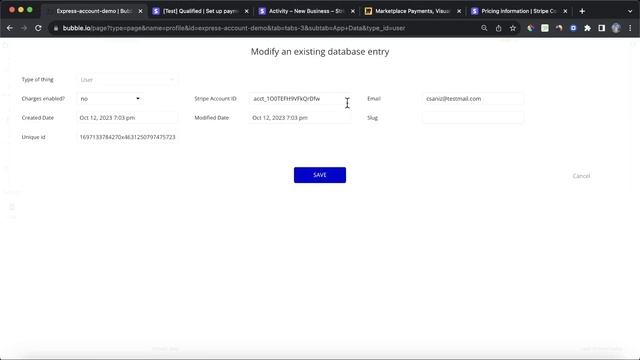Image resolution: width=640 pixels, height=360 pixels.
Task: Edit the Created Date field
Action: [x=127, y=118]
